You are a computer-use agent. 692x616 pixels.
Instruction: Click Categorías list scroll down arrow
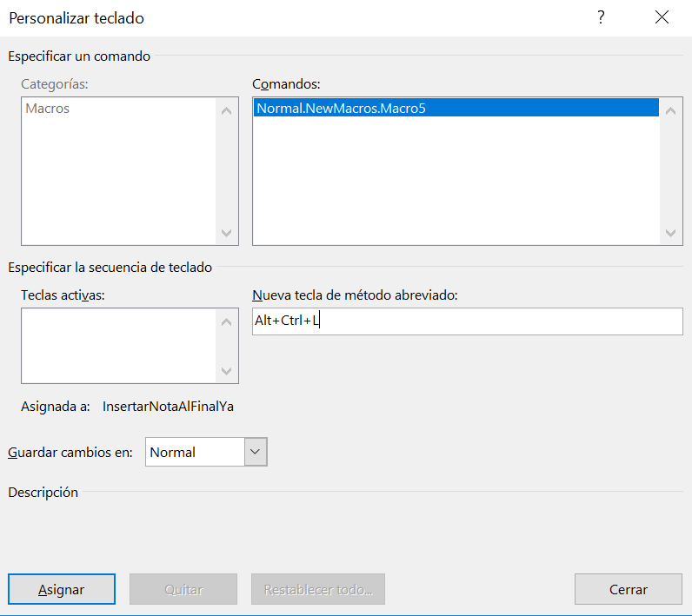click(226, 233)
